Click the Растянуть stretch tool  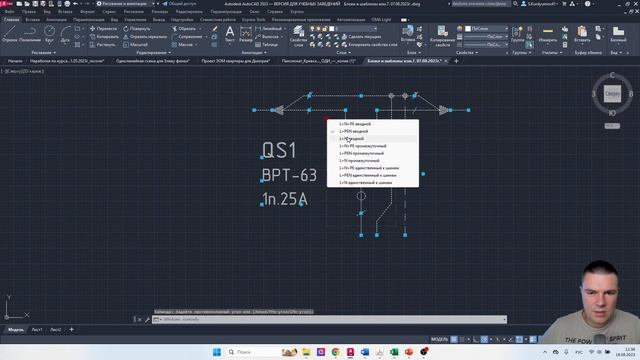[x=103, y=44]
